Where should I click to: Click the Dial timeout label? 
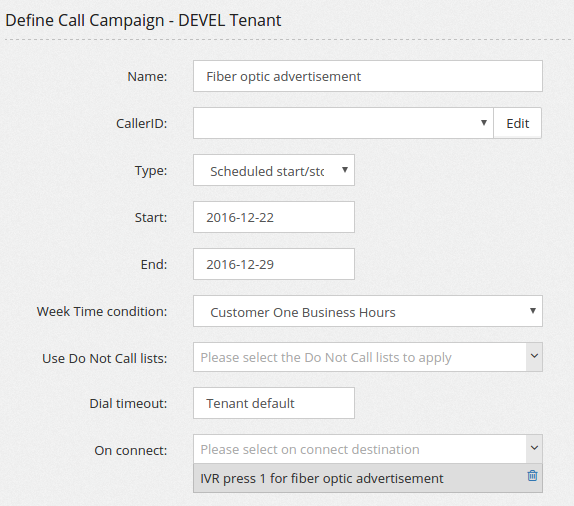click(x=128, y=403)
